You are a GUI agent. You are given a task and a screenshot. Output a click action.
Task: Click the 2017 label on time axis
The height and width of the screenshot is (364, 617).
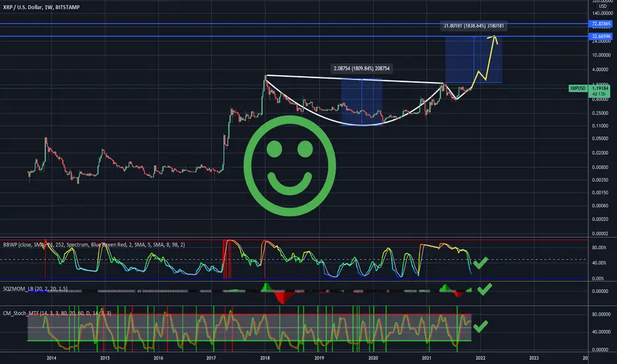(211, 358)
